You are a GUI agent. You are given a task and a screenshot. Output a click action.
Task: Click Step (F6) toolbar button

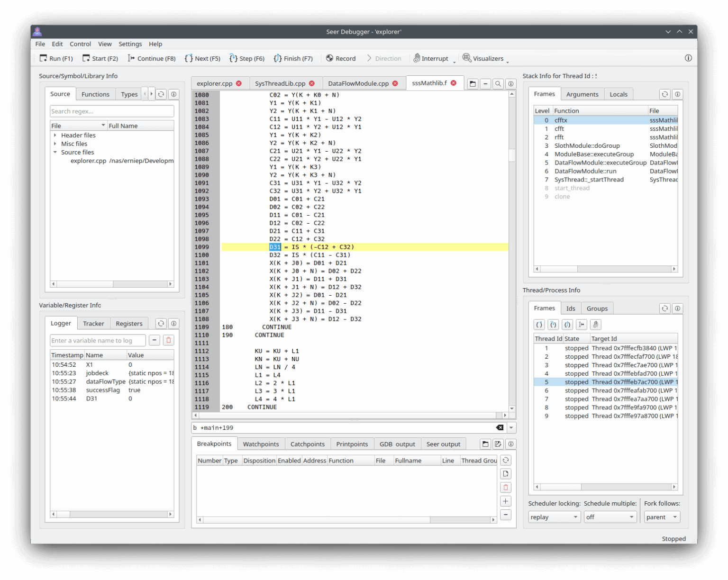click(x=246, y=58)
